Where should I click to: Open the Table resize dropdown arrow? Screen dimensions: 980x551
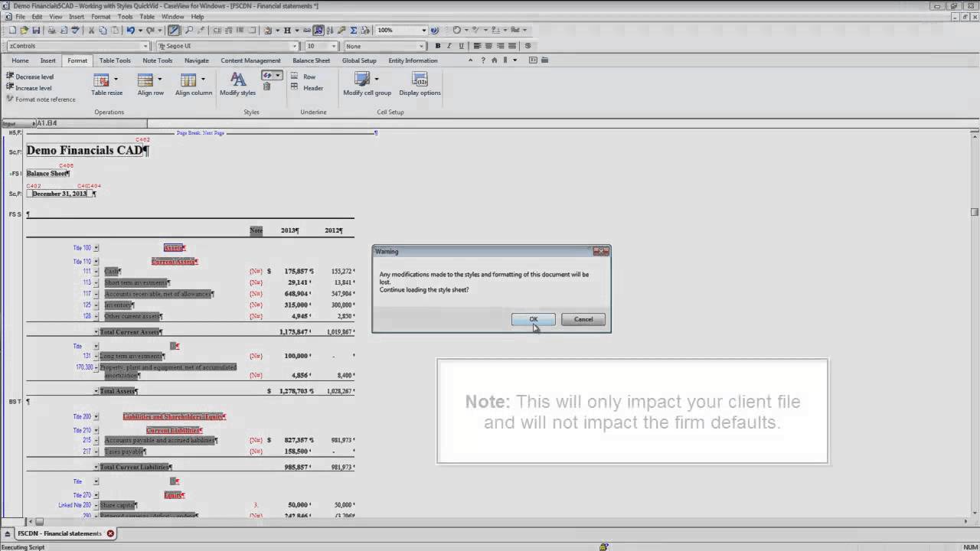116,79
